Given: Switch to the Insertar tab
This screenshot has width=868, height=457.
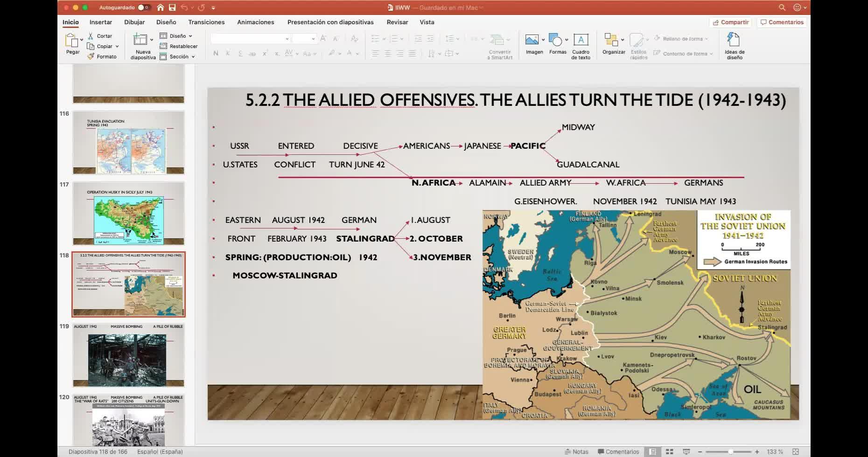Looking at the screenshot, I should tap(101, 22).
